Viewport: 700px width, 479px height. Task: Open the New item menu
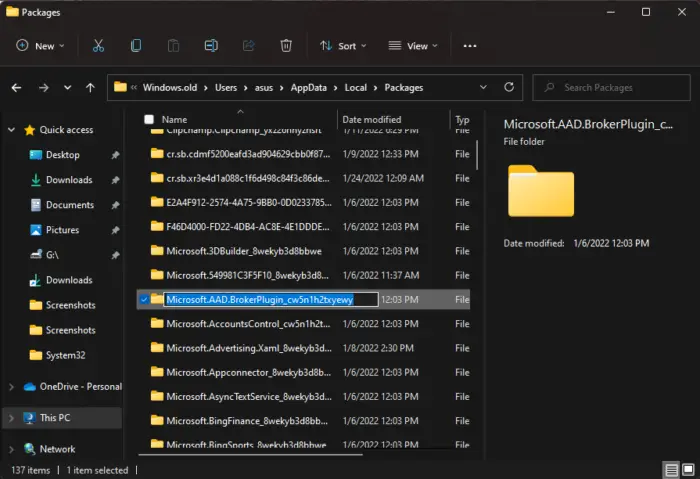pyautogui.click(x=40, y=46)
